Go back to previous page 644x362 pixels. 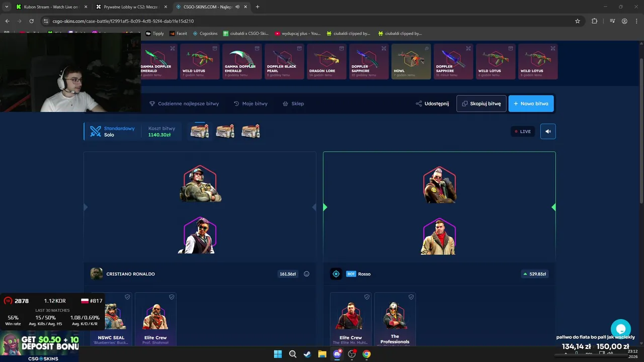7,21
